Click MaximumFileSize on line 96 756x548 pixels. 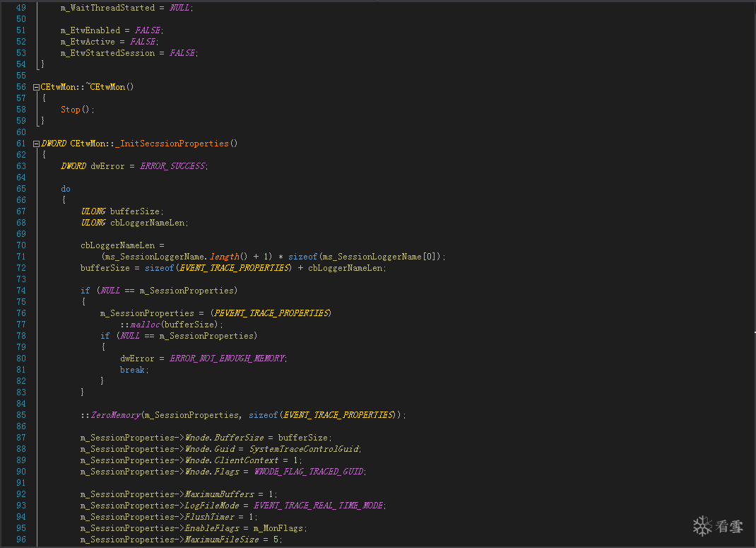tap(222, 540)
